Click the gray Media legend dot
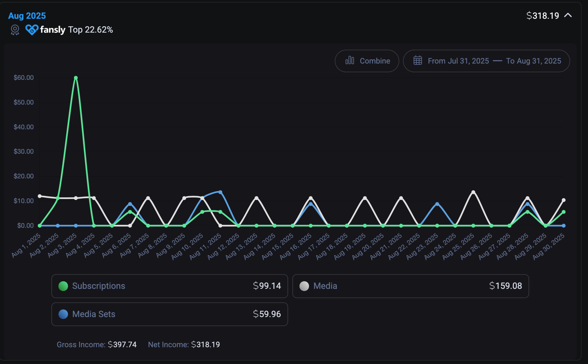 click(x=304, y=286)
